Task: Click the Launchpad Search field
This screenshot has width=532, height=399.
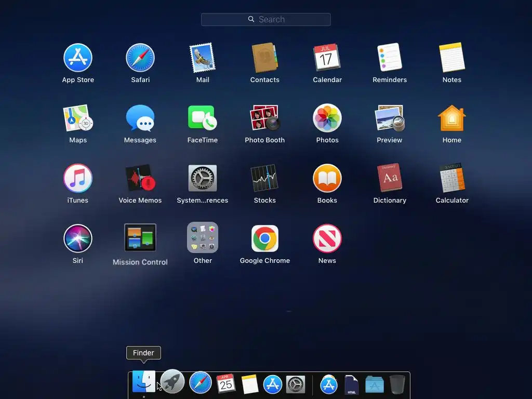Action: point(265,19)
